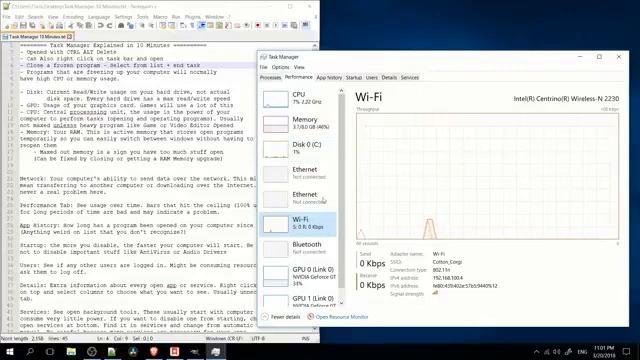The height and width of the screenshot is (360, 640).
Task: Select the Wi-Fi entry in sidebar
Action: [x=298, y=224]
